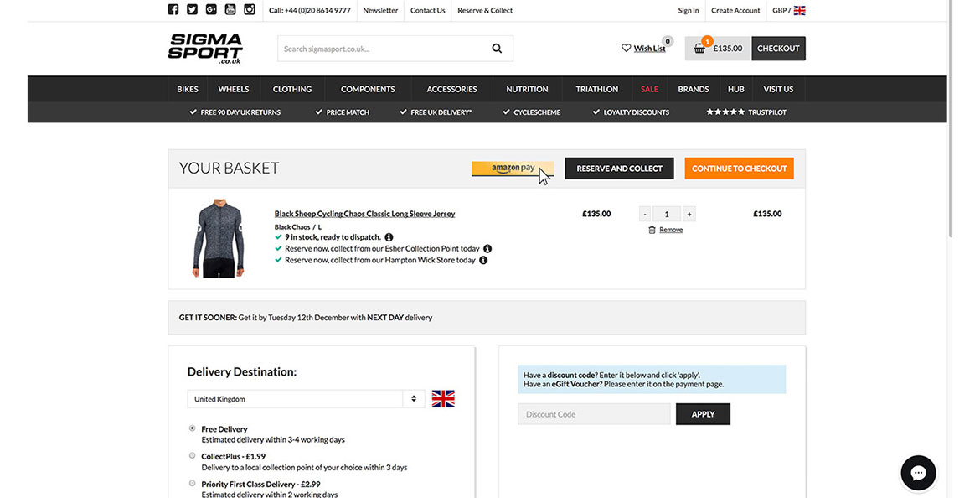Show info for Hampton Wick Store
The image size is (980, 498).
483,260
